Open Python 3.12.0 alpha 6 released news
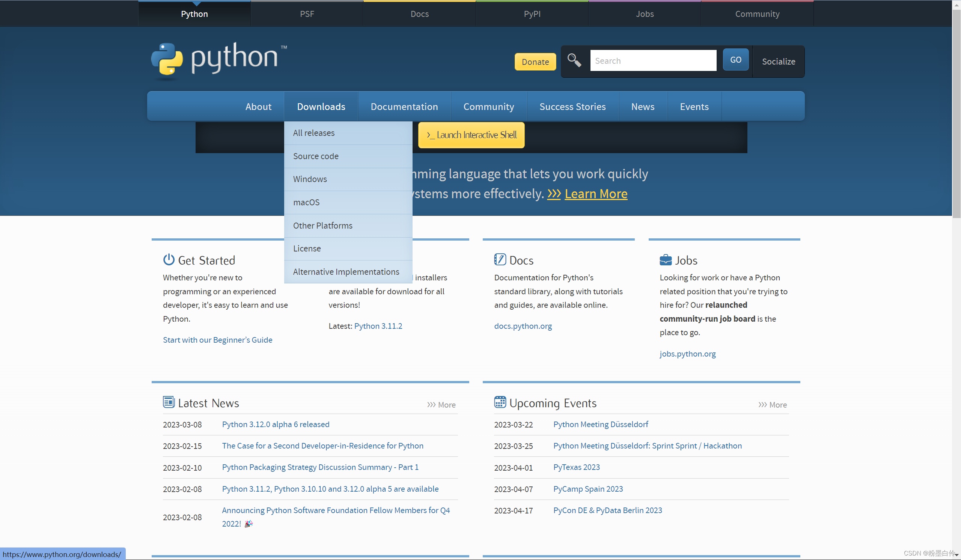This screenshot has height=560, width=961. click(275, 424)
